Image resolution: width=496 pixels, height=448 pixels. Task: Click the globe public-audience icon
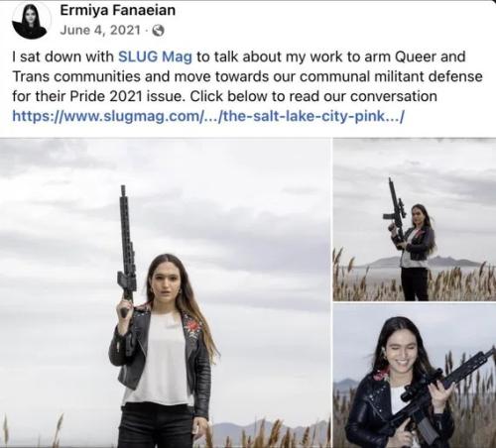[x=158, y=31]
